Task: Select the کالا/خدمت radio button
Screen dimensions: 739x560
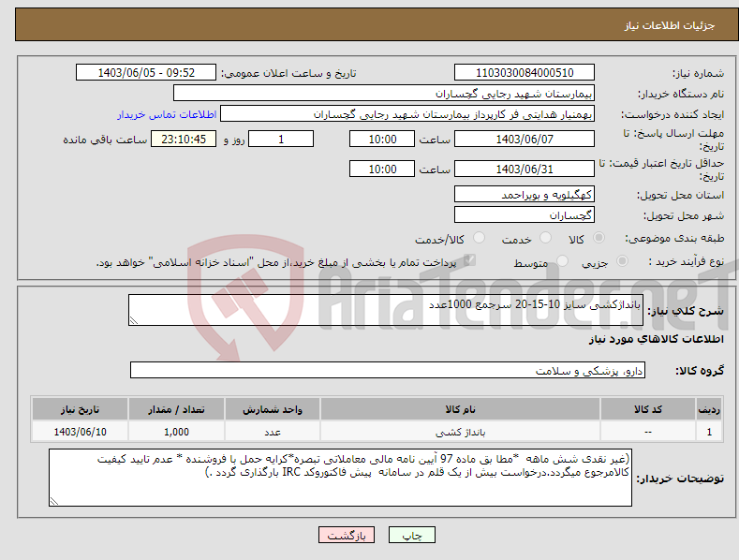Action: (x=479, y=238)
